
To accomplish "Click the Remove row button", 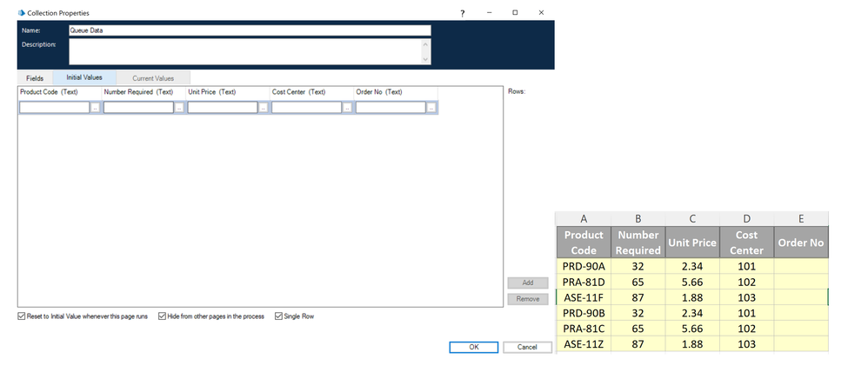I will (x=528, y=299).
